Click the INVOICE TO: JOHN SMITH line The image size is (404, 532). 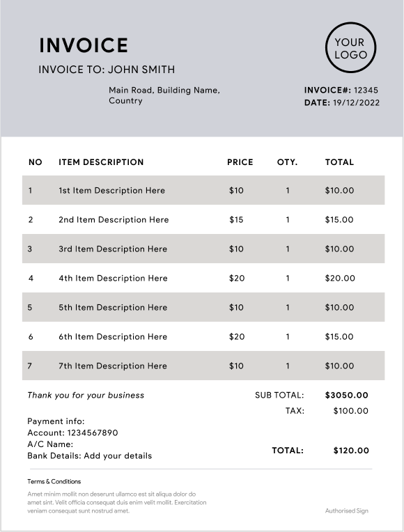(x=107, y=70)
